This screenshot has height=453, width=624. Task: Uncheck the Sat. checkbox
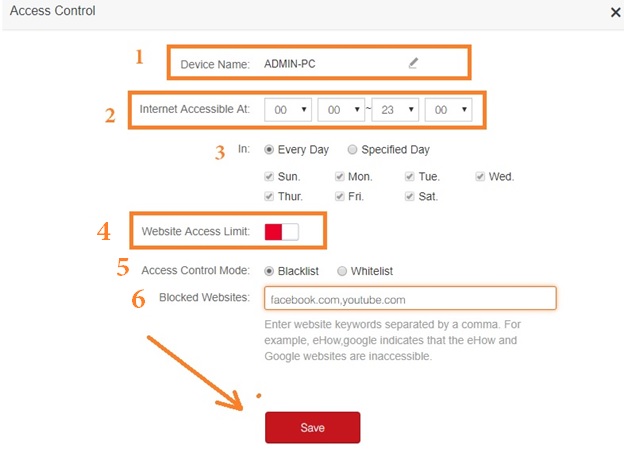pos(410,196)
